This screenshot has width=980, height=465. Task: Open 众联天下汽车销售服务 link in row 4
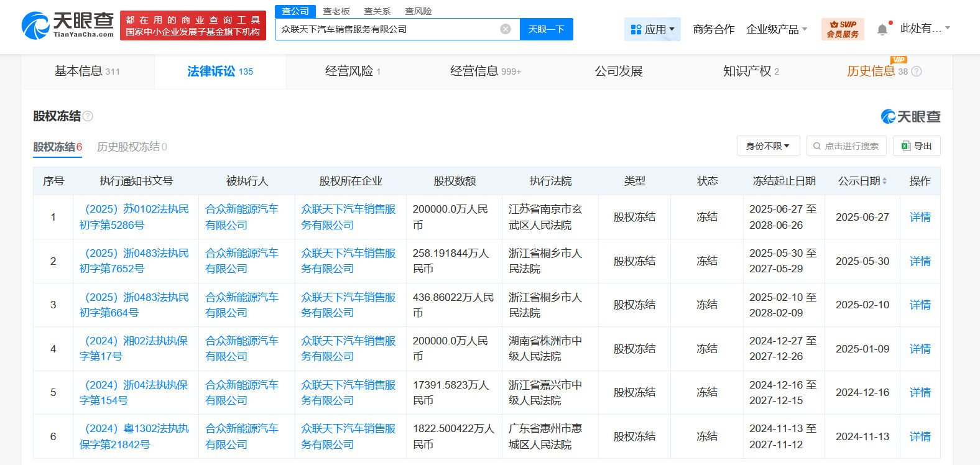tap(349, 349)
